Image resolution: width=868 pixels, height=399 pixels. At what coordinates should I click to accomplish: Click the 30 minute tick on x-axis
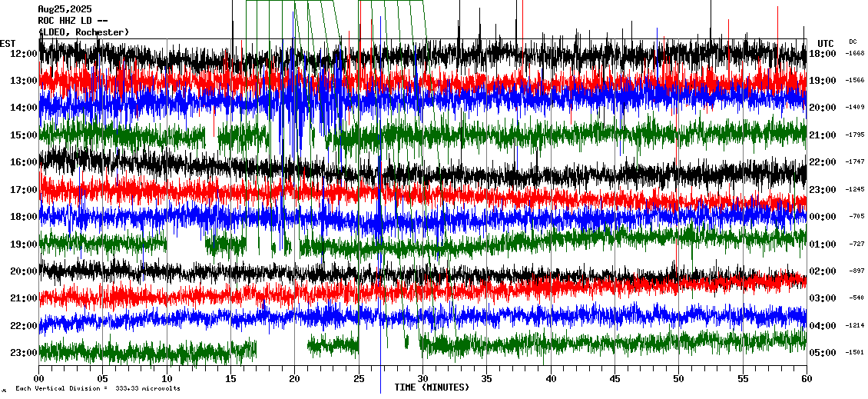422,379
